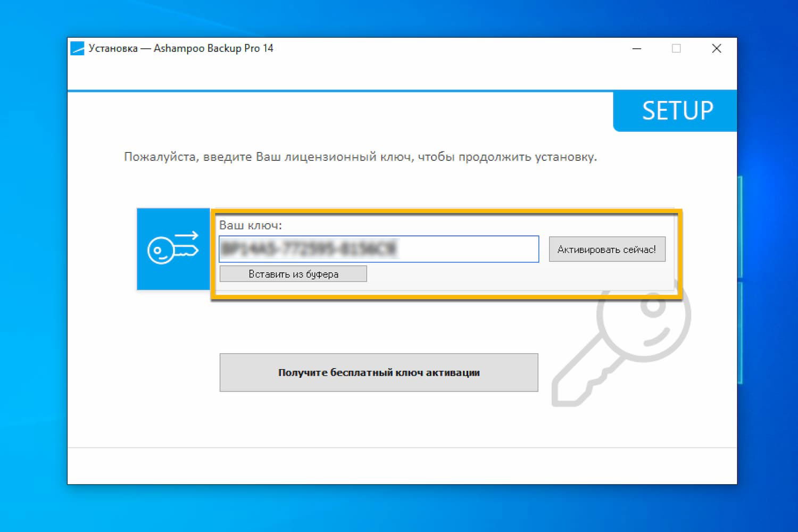Click the SETUP banner
Viewport: 798px width, 532px height.
point(677,111)
